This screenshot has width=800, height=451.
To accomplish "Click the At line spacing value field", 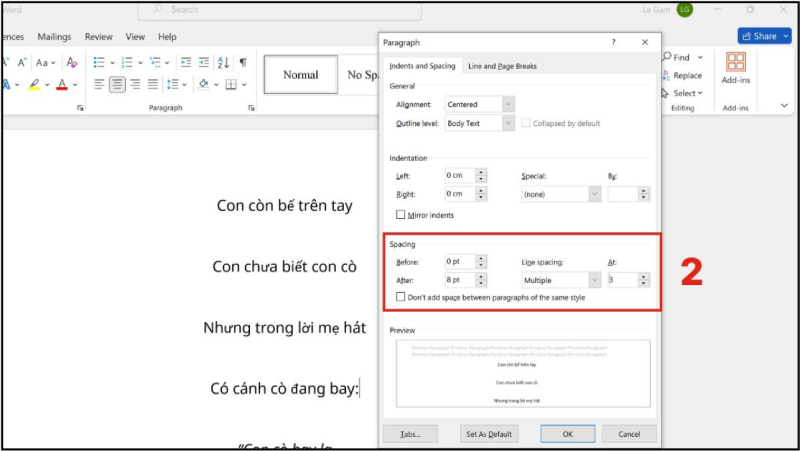I will pos(622,280).
